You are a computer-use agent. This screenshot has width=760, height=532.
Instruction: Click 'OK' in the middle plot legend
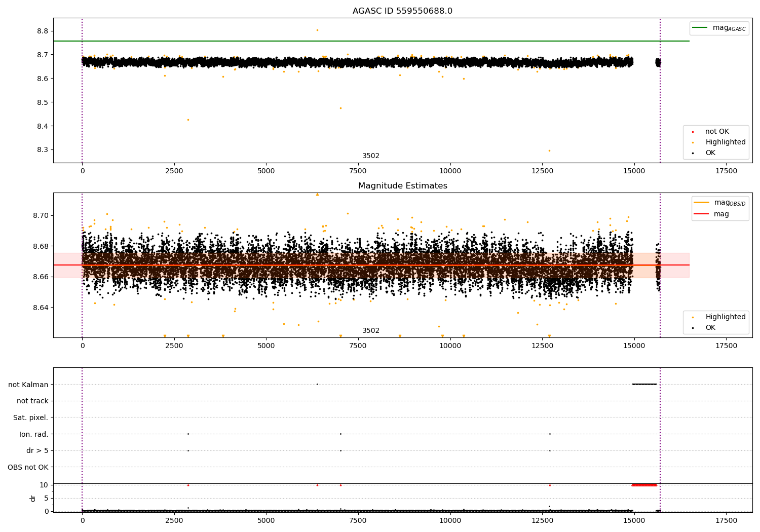[x=710, y=328]
